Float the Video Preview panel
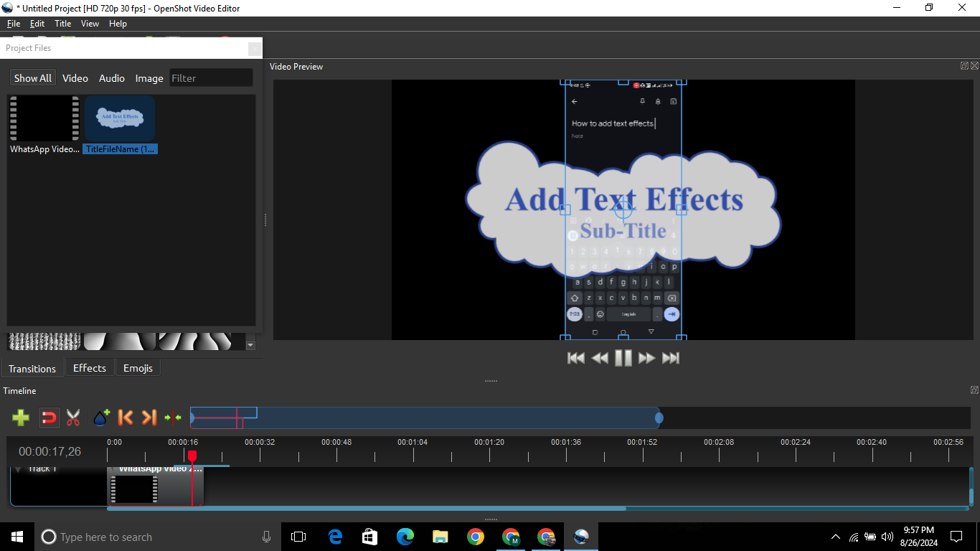Image resolution: width=980 pixels, height=551 pixels. click(965, 66)
